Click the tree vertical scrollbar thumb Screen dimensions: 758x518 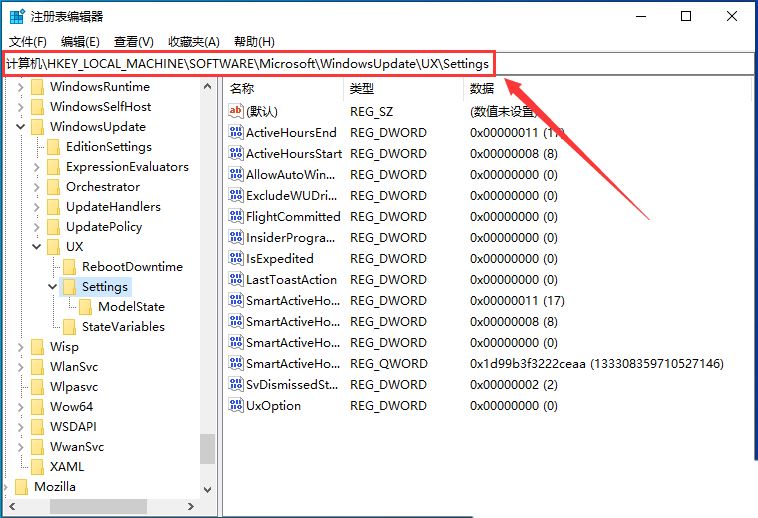click(x=207, y=449)
